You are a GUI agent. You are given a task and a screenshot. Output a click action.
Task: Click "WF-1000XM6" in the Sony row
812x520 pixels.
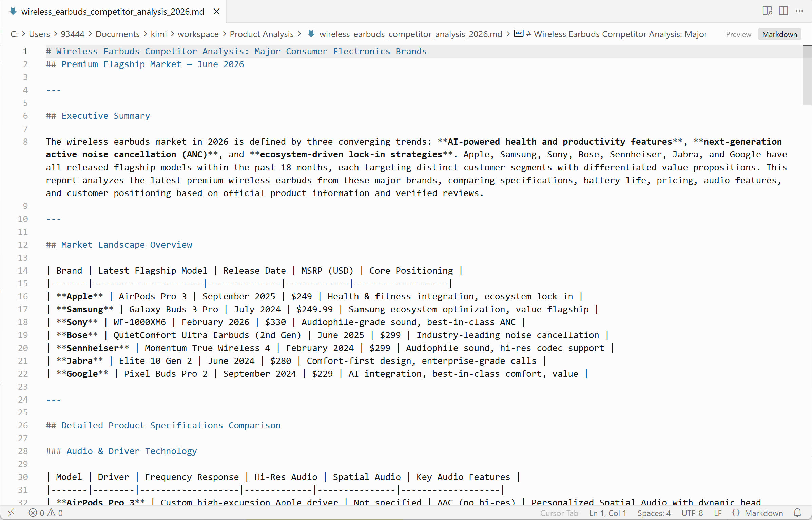pos(139,322)
